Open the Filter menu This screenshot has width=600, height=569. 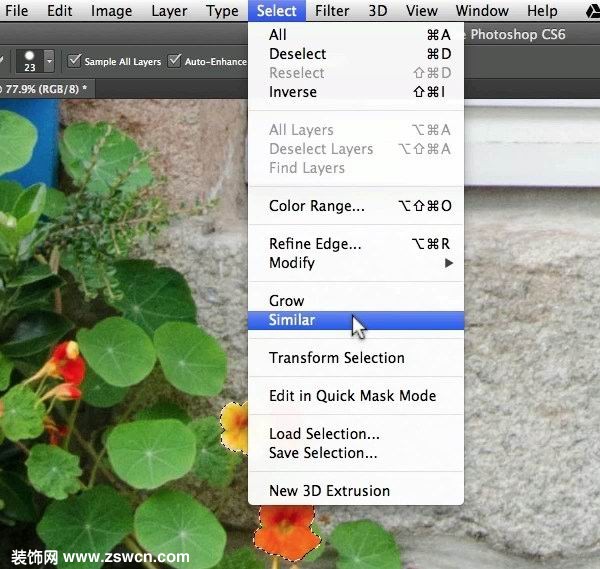[332, 11]
